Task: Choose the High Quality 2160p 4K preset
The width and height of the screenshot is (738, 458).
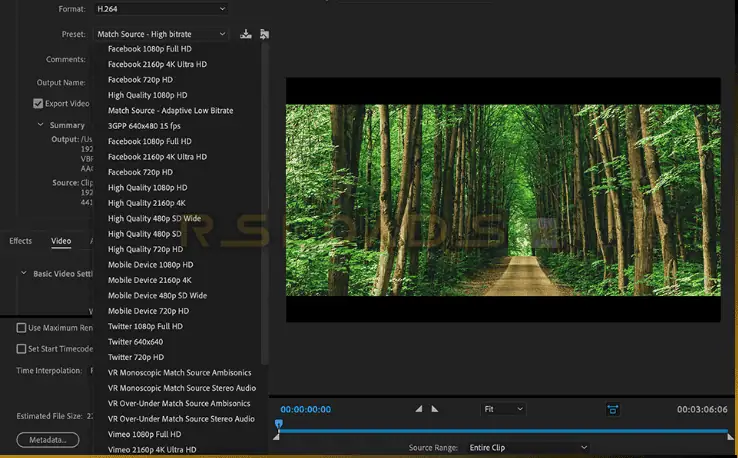Action: click(x=147, y=203)
